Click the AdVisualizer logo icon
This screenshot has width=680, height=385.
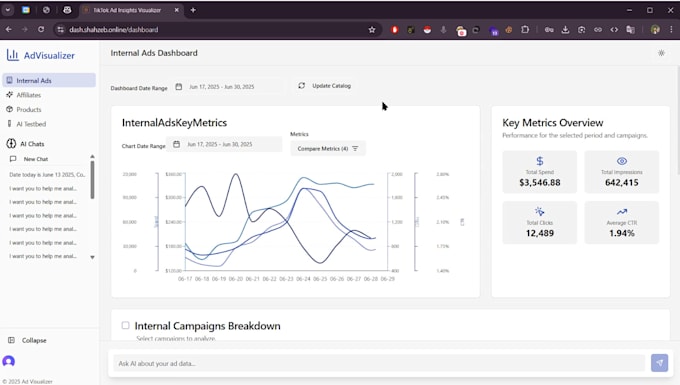(13, 55)
